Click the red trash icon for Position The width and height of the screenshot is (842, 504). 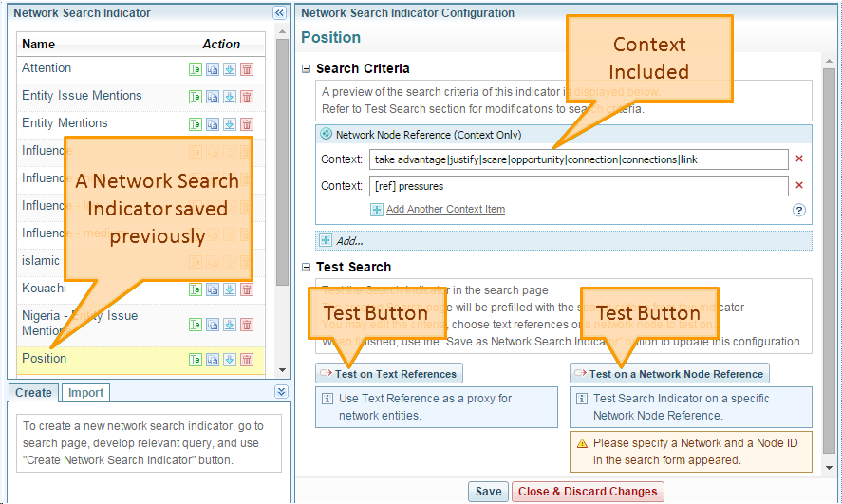coord(247,360)
